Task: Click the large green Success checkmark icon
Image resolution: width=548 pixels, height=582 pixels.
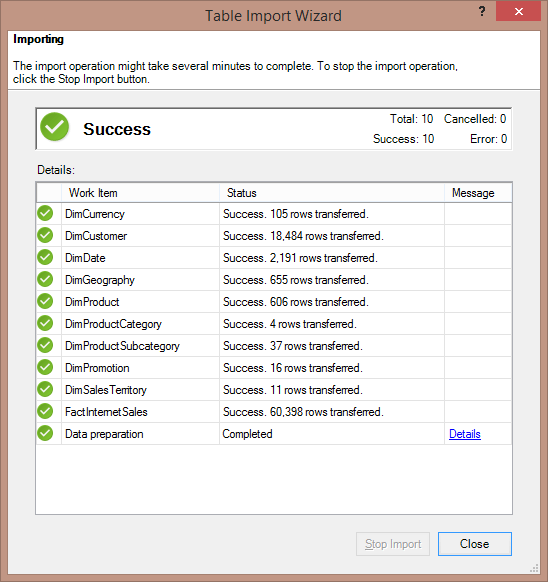Action: pyautogui.click(x=55, y=127)
